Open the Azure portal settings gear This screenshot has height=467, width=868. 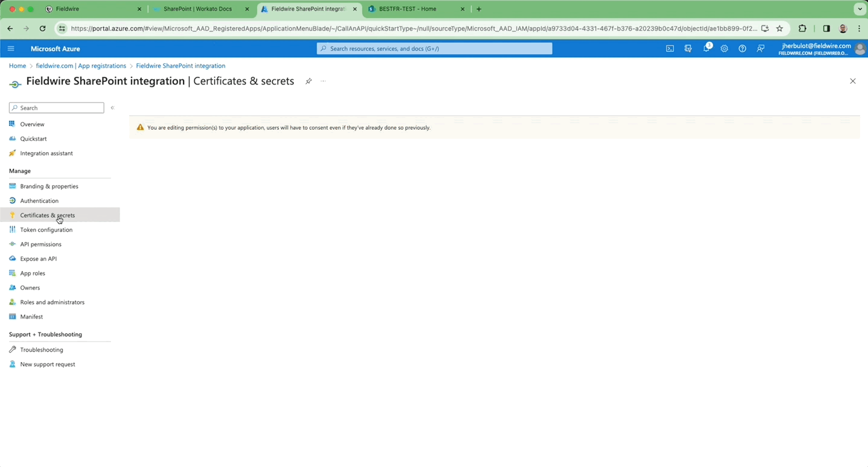(724, 48)
